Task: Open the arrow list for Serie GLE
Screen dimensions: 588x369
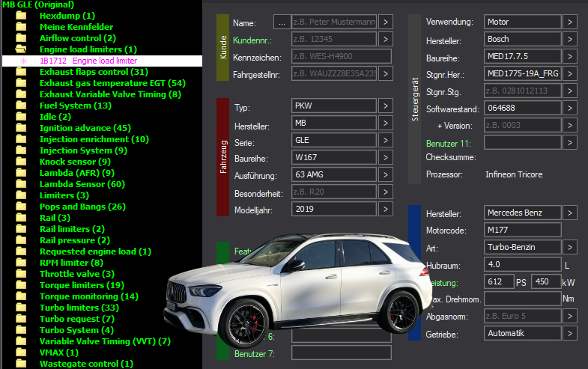Action: pyautogui.click(x=386, y=140)
